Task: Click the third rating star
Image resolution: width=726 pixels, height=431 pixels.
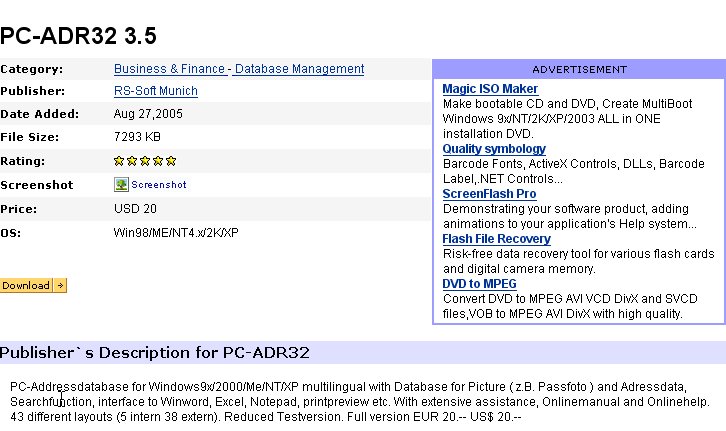Action: (145, 160)
